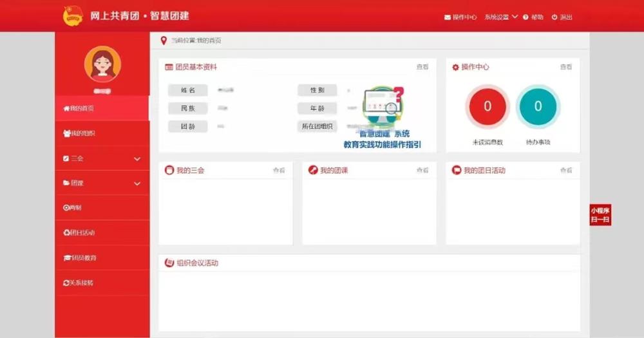
Task: Expand the 三会 sidebar menu chevron
Action: click(137, 158)
